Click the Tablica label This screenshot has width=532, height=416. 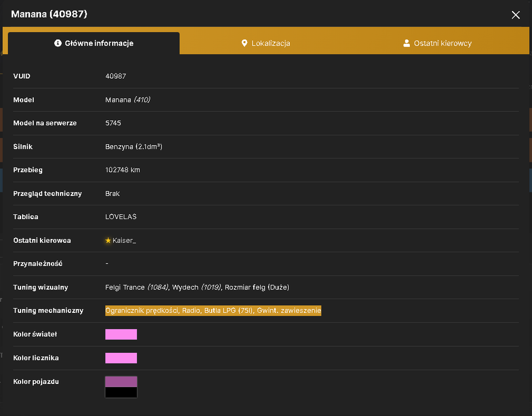pos(26,216)
